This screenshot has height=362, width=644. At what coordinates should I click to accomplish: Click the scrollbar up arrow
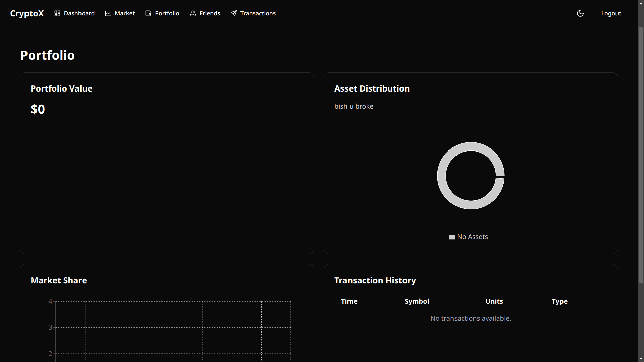[641, 3]
